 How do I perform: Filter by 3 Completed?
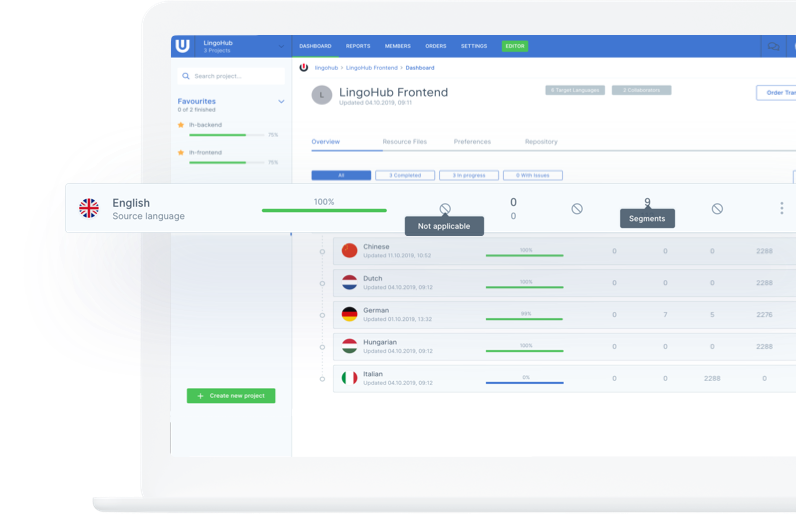405,175
